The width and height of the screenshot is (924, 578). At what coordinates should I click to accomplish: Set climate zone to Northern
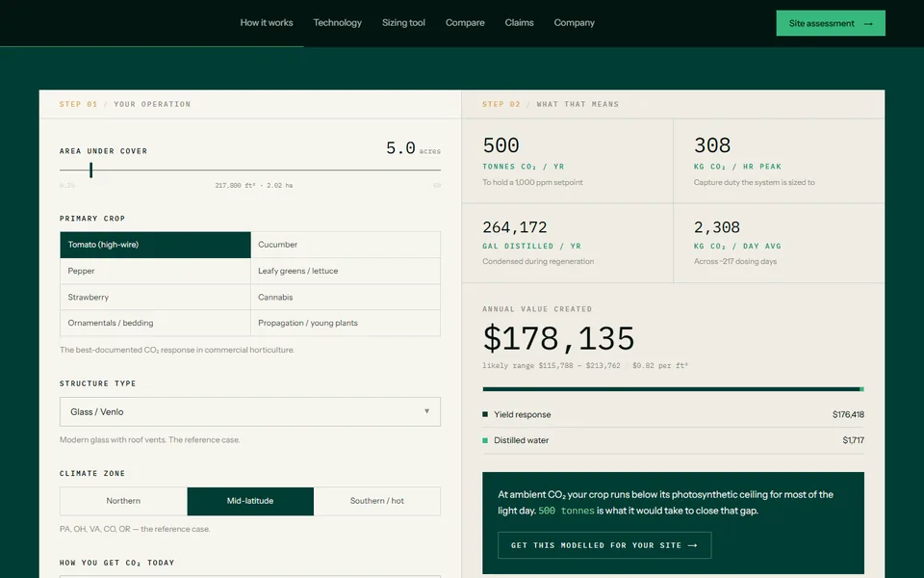pyautogui.click(x=123, y=501)
